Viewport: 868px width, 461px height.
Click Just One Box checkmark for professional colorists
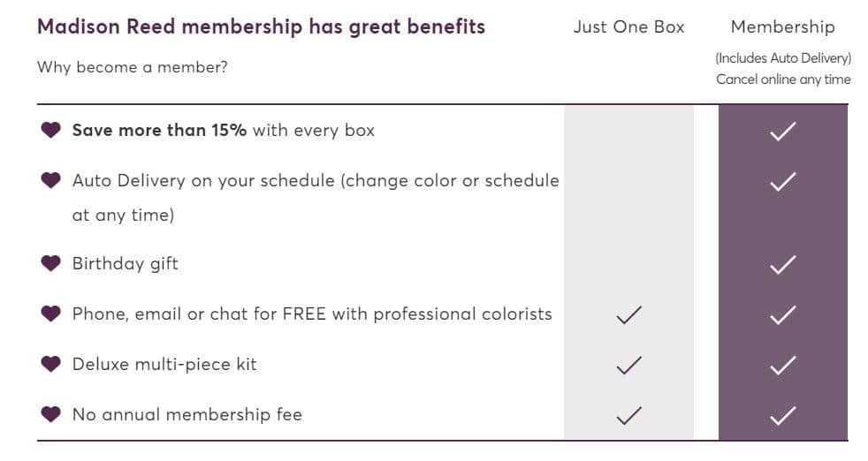coord(628,315)
